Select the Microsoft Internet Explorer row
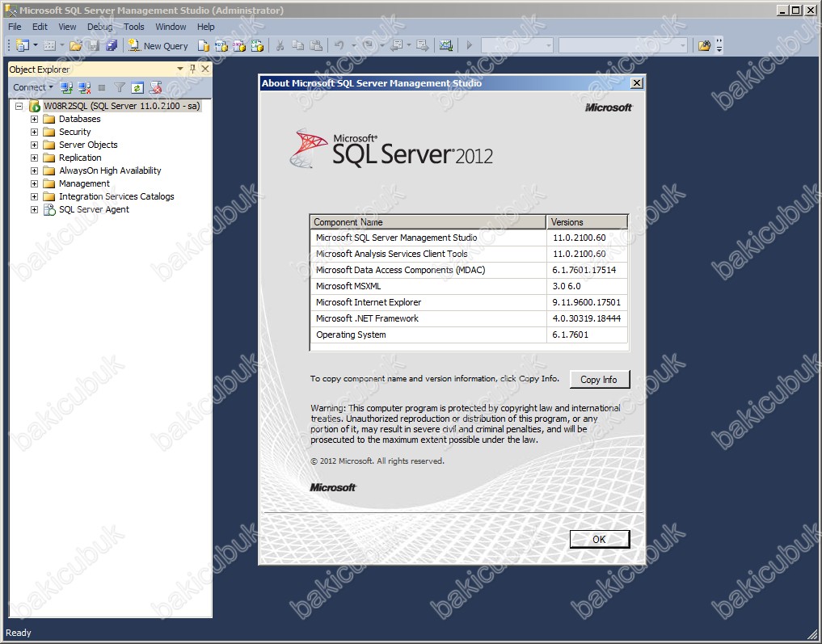 (469, 302)
